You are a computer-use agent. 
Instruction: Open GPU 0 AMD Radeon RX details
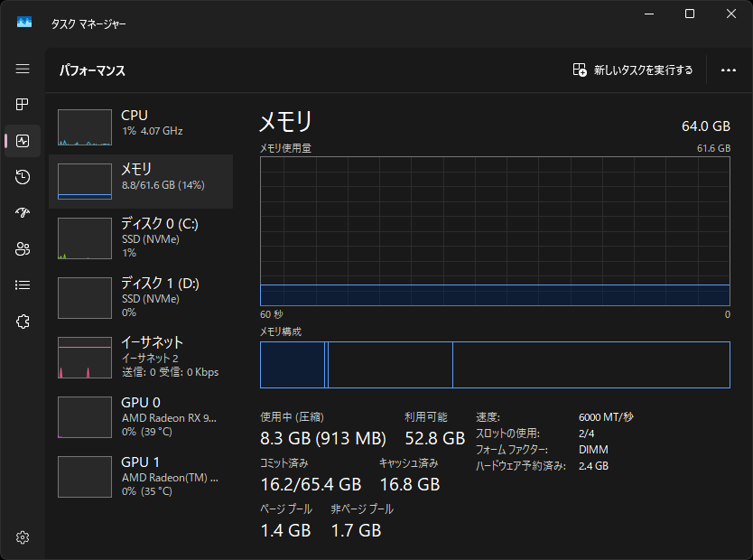click(141, 416)
